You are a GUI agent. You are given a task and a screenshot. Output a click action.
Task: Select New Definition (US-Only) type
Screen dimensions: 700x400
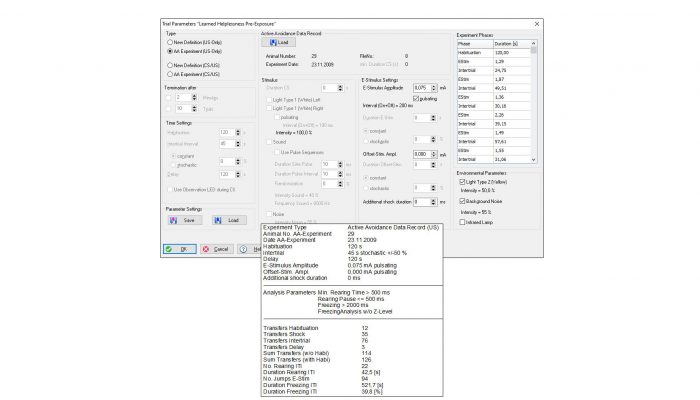[170, 42]
